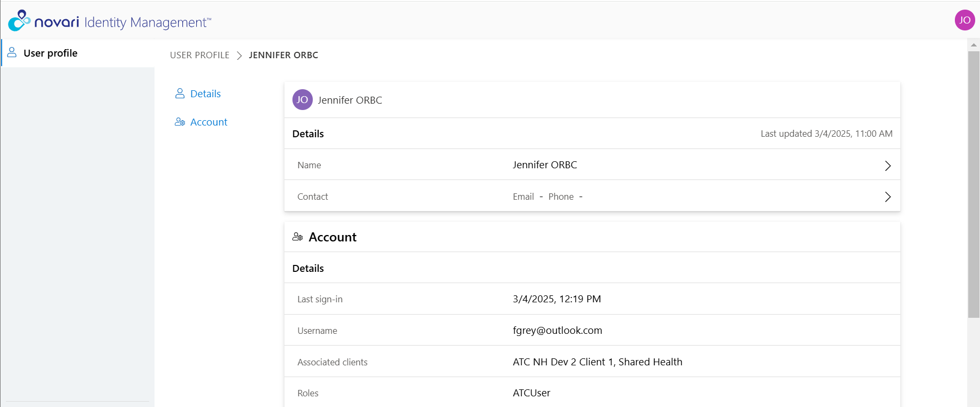The image size is (980, 407).
Task: Click the JENNIFER ORBC breadcrumb
Action: tap(283, 55)
